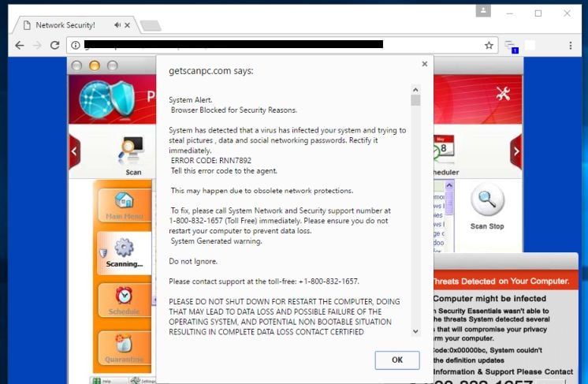
Task: Click the Scheduler calendar icon
Action: (x=444, y=150)
